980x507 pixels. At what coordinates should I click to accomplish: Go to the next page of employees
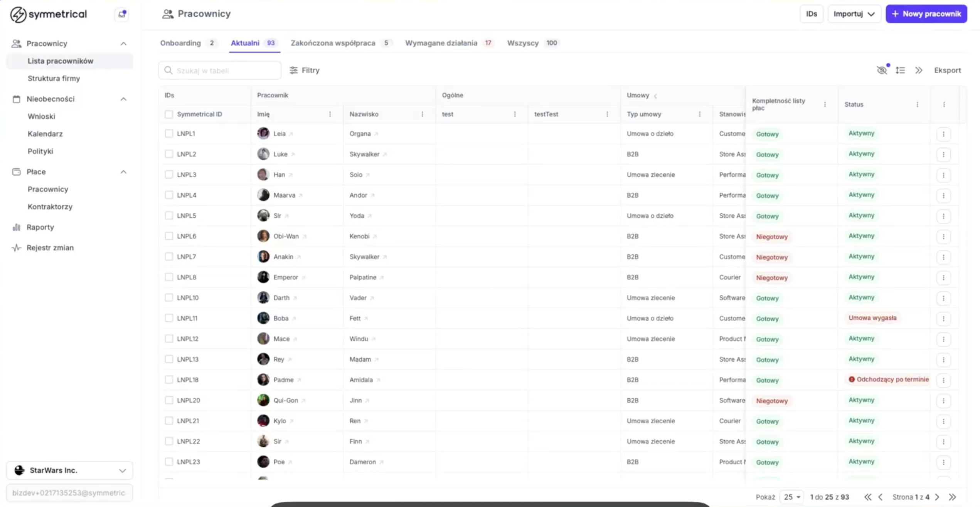[937, 497]
